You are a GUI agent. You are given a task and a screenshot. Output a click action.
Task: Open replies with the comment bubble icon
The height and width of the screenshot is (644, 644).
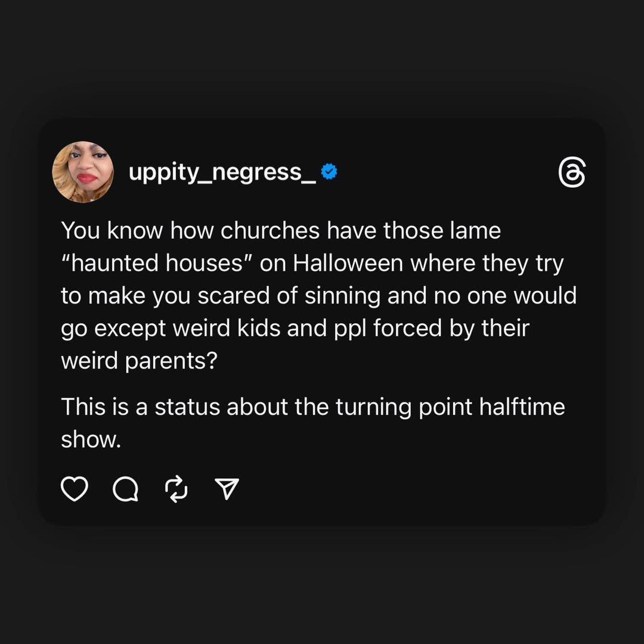pyautogui.click(x=125, y=490)
